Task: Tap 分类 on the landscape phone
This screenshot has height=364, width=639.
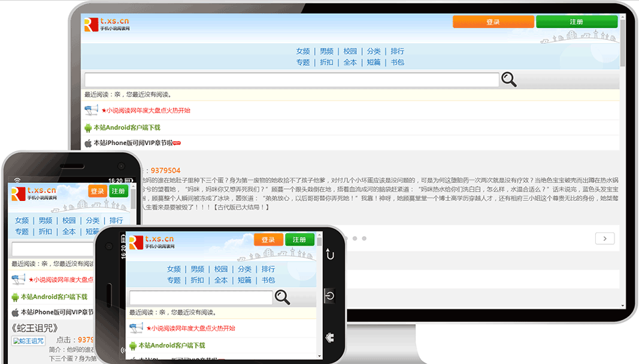Action: coord(244,269)
